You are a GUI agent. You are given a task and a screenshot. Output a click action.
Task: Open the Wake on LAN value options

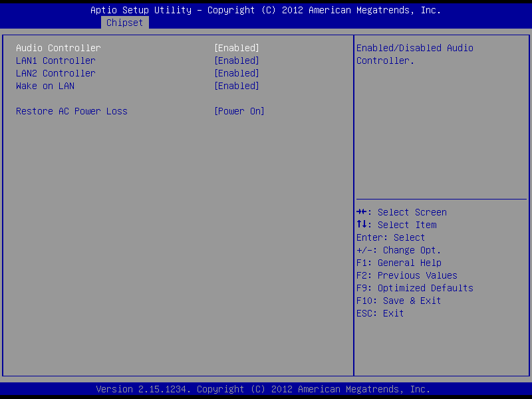click(x=236, y=86)
